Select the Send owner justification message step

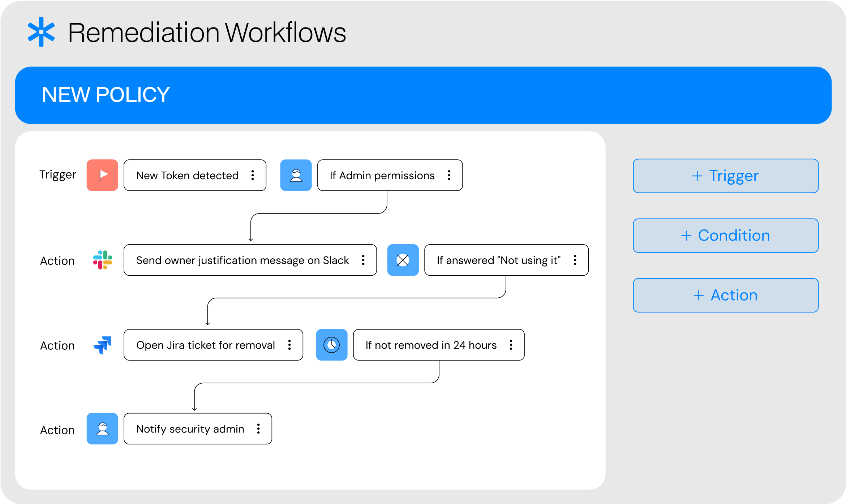[x=250, y=260]
